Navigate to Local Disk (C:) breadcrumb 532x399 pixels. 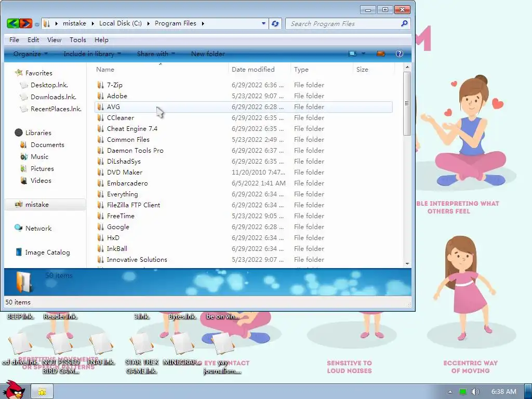121,23
